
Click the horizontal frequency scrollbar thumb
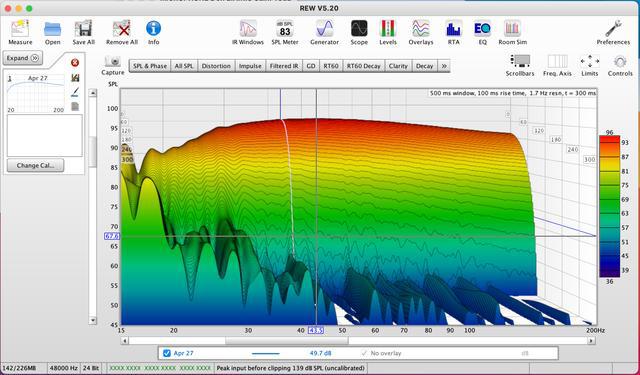tap(287, 340)
